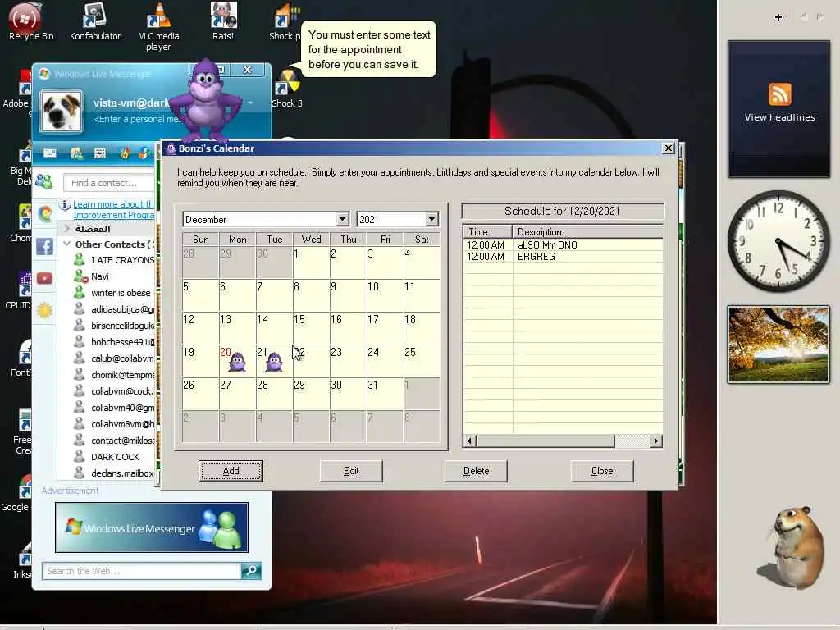The image size is (840, 630).
Task: Select contact 'winter is obese' in Messenger
Action: 121,293
